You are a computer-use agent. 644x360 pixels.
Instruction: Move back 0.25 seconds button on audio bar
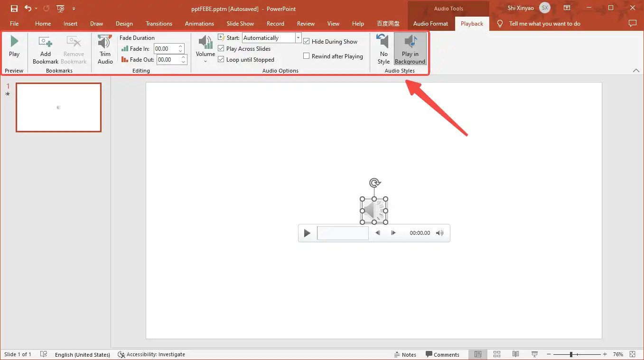pyautogui.click(x=378, y=233)
